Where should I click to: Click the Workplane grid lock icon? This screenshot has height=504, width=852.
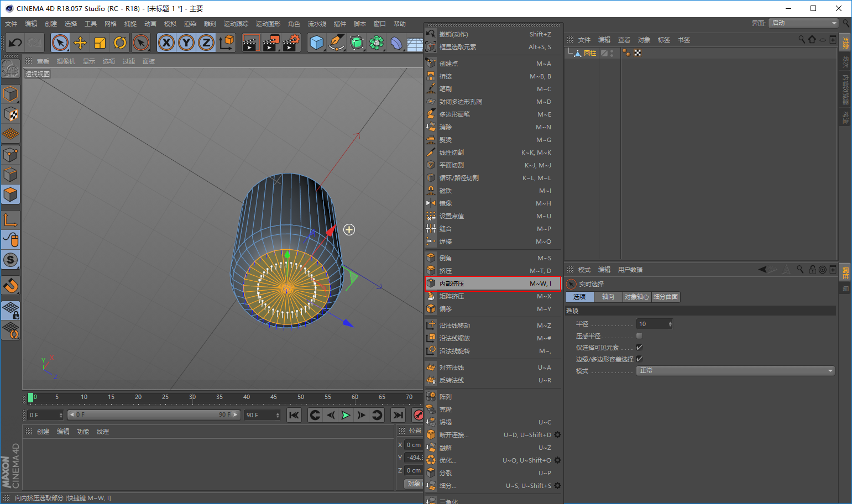coord(11,311)
